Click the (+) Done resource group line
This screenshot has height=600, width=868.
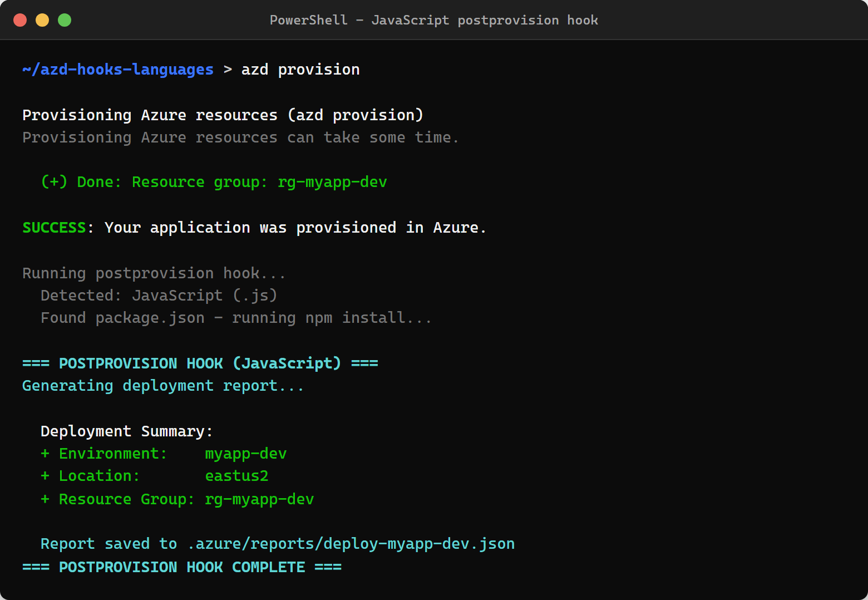[214, 181]
